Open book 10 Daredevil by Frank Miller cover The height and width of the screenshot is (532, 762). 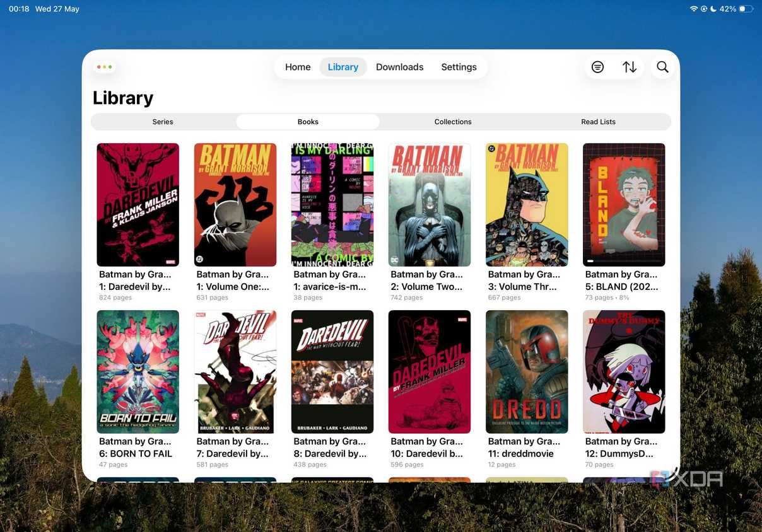tap(430, 372)
